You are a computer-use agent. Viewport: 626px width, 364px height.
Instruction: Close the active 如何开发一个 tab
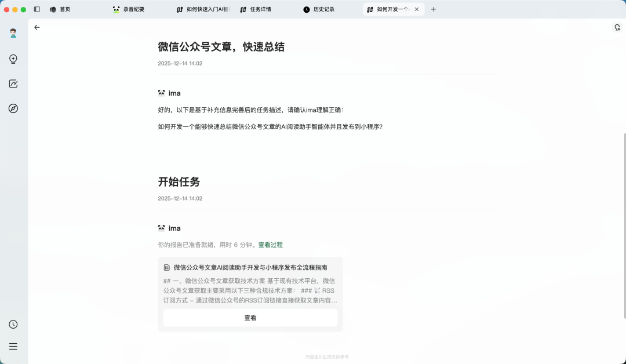pyautogui.click(x=417, y=9)
